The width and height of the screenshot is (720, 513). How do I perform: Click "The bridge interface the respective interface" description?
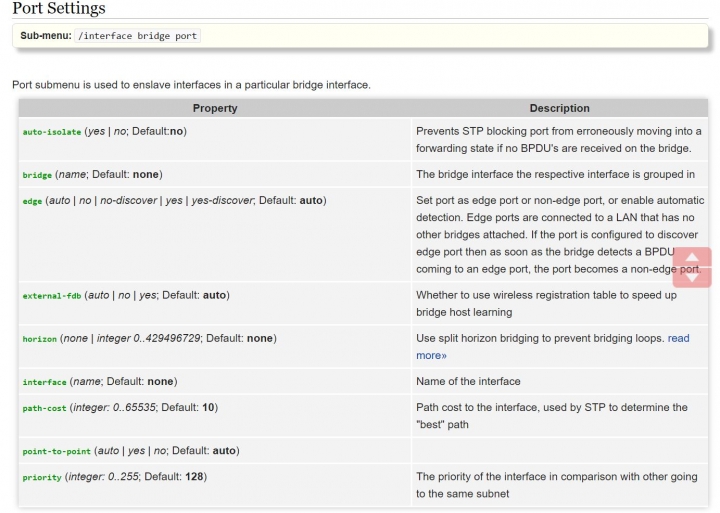coord(556,174)
